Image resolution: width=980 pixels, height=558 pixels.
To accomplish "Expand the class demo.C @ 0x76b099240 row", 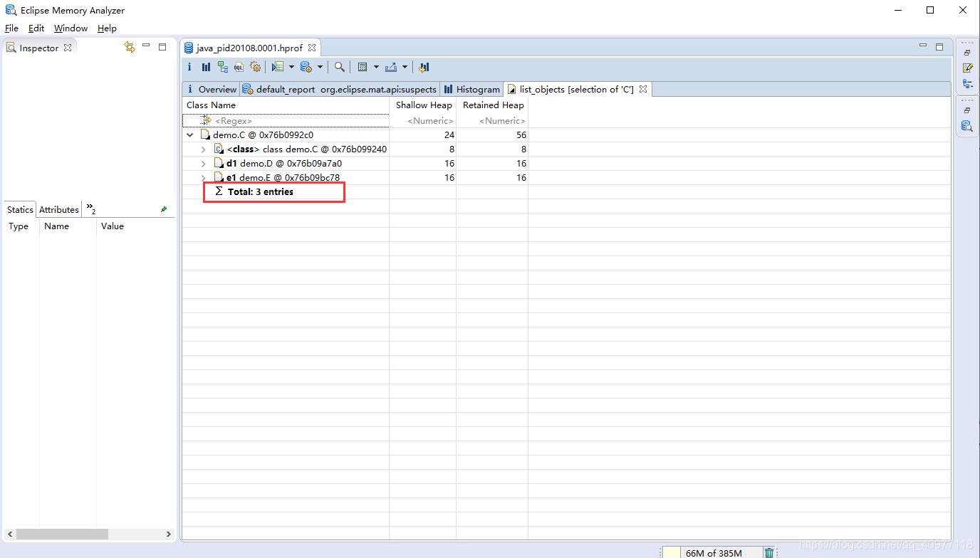I will tap(204, 149).
